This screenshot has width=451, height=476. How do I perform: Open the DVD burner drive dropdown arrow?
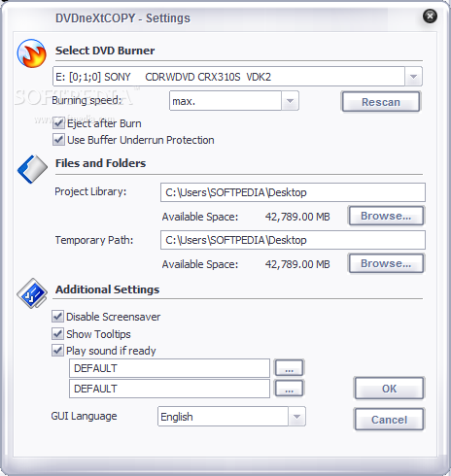(413, 77)
